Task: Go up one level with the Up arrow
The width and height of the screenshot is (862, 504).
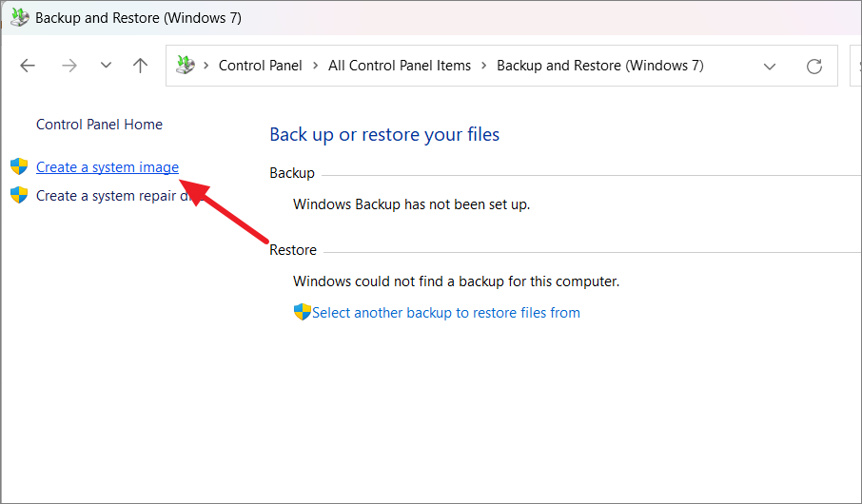Action: point(140,66)
